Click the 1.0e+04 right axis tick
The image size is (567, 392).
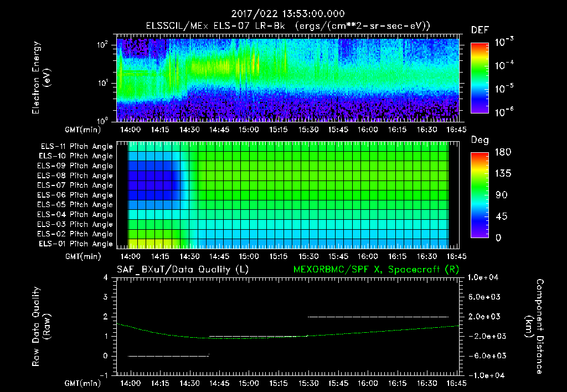point(483,277)
